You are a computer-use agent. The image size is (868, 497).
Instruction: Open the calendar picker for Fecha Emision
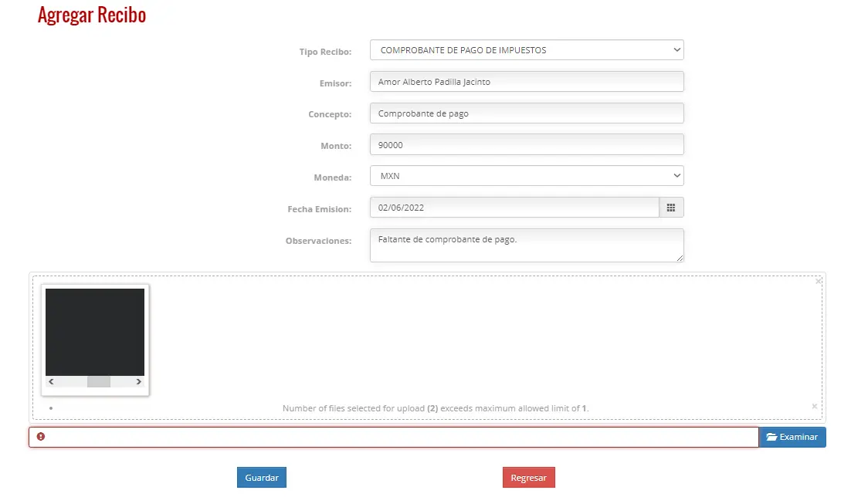671,208
